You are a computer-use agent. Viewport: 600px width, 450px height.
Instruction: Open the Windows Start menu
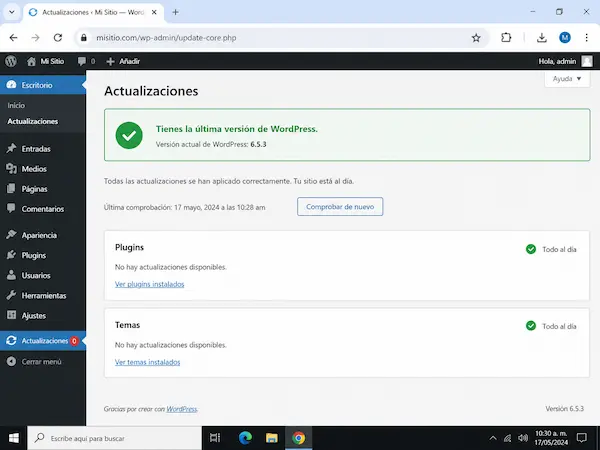[14, 438]
